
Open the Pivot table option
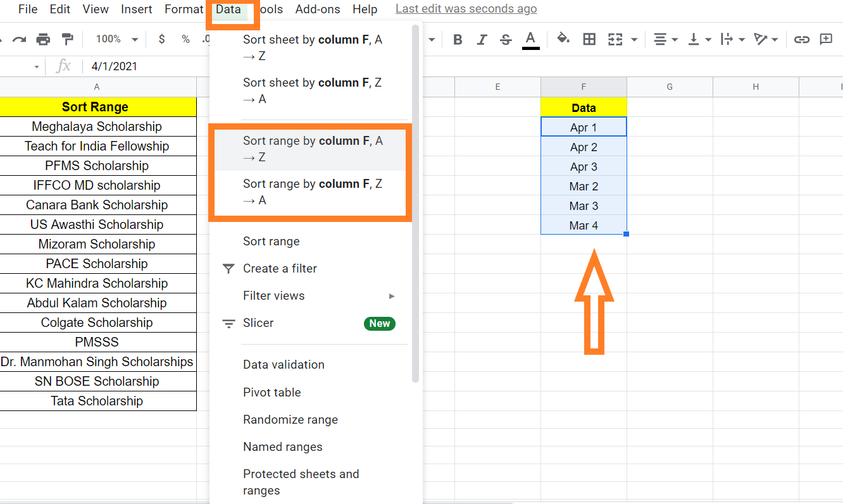[272, 392]
